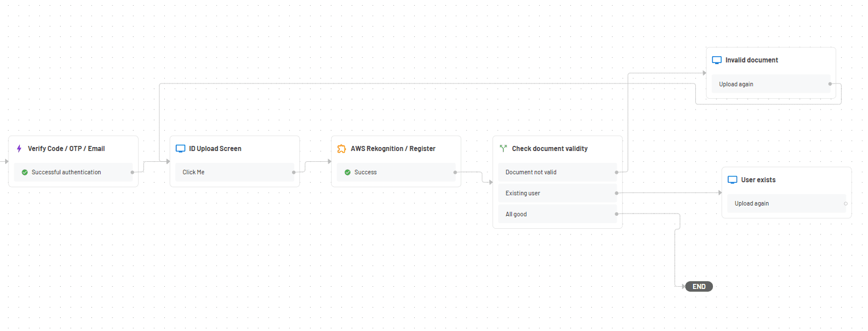Click the monitor icon on ID Upload Screen node
This screenshot has width=868, height=331.
(180, 148)
